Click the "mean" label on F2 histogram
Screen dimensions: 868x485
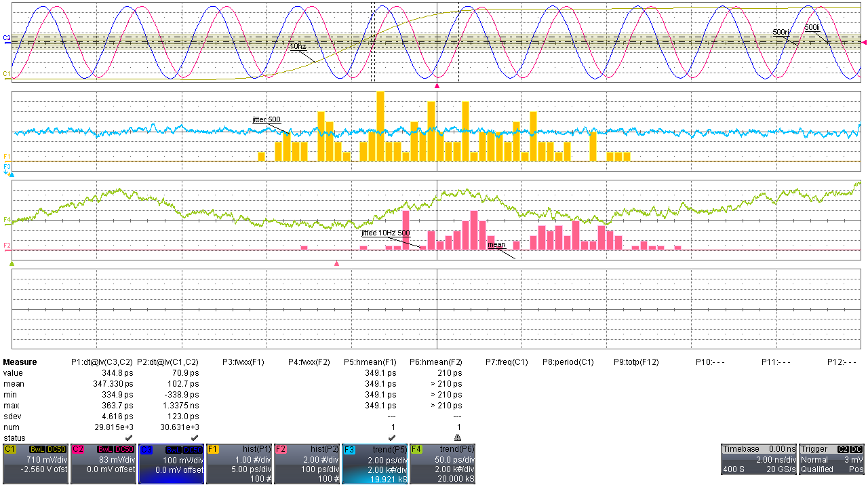pos(496,244)
